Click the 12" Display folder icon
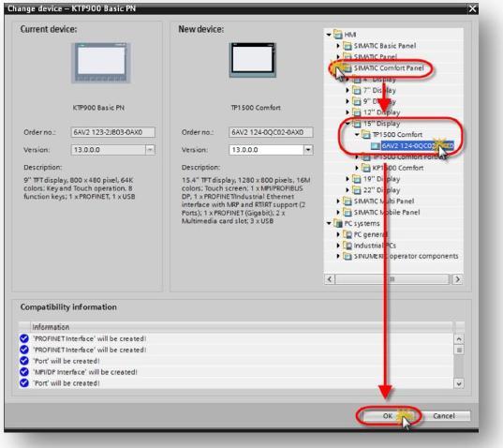Screen dimensions: 503x448 (357, 112)
